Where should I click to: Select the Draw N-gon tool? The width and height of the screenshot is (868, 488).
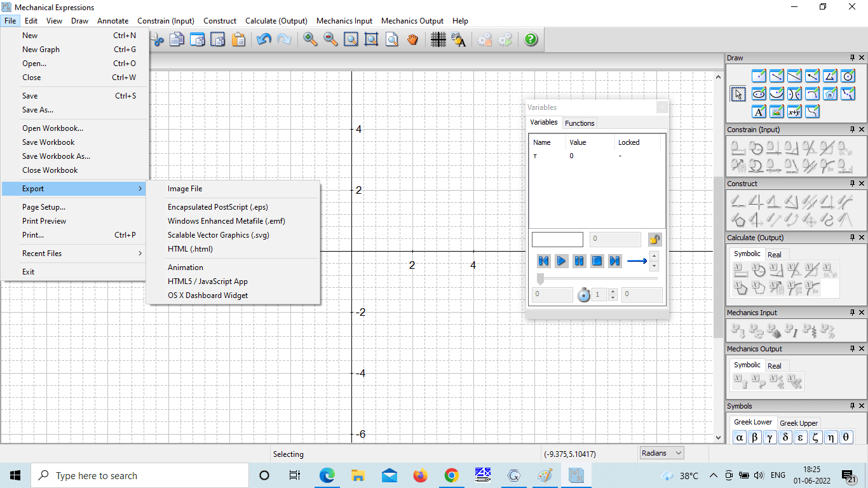pyautogui.click(x=830, y=94)
